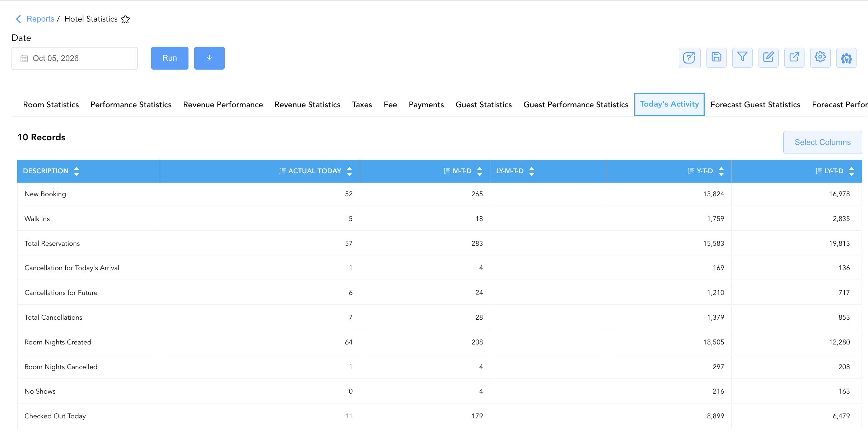
Task: Sort by Description column arrows
Action: (x=76, y=171)
